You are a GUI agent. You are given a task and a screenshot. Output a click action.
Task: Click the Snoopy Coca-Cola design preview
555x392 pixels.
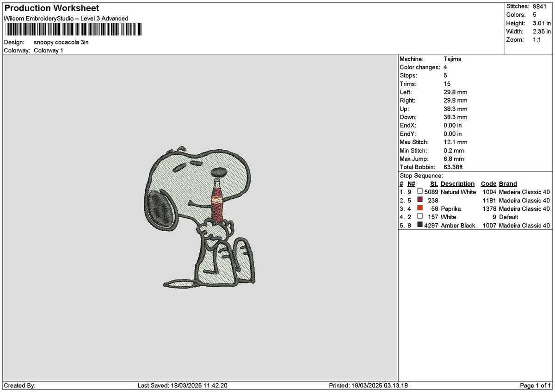pos(203,217)
